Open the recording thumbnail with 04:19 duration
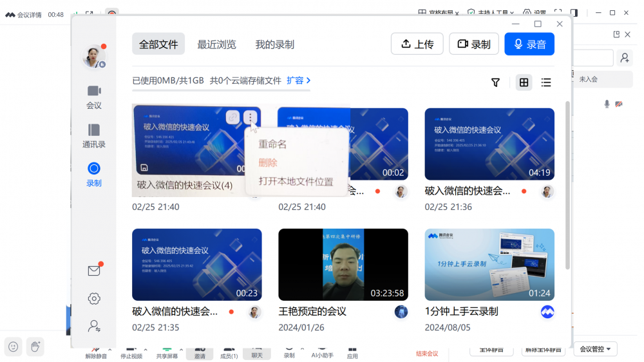 point(489,144)
